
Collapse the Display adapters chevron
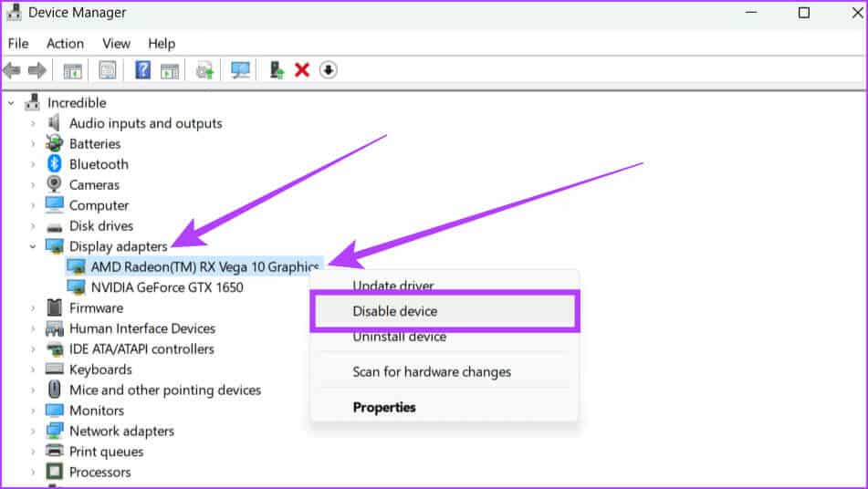click(x=33, y=246)
